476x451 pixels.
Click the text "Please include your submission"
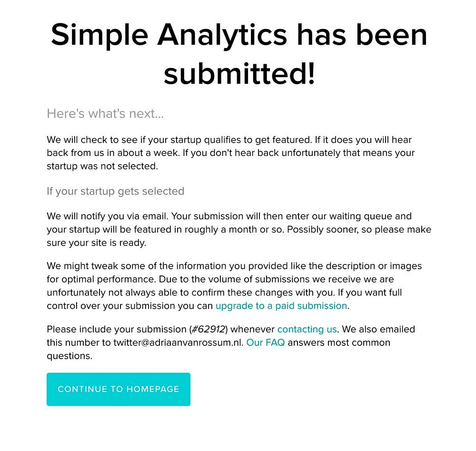[x=117, y=329]
